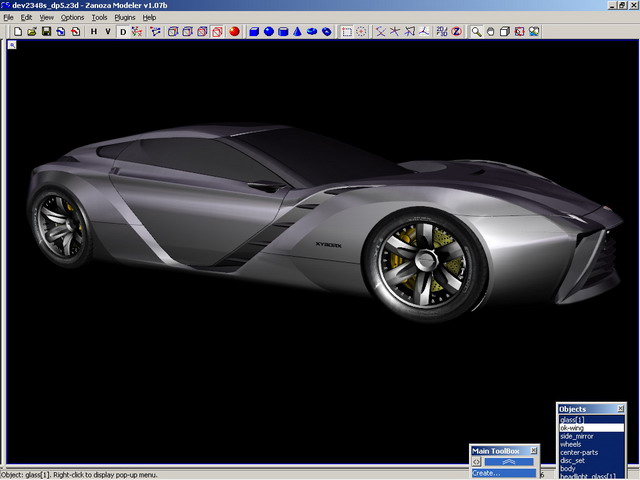Click the Open file folder icon
The image size is (640, 480).
coord(32,31)
